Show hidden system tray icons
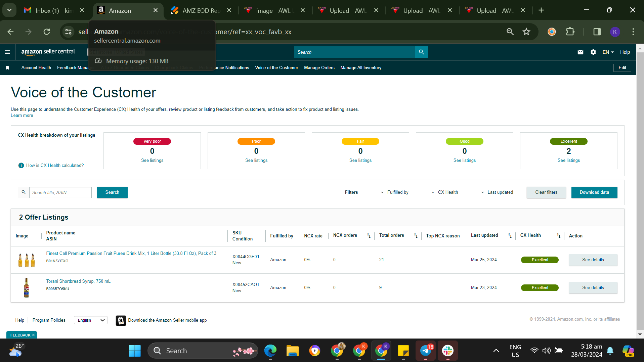Viewport: 644px width, 362px height. pyautogui.click(x=496, y=351)
